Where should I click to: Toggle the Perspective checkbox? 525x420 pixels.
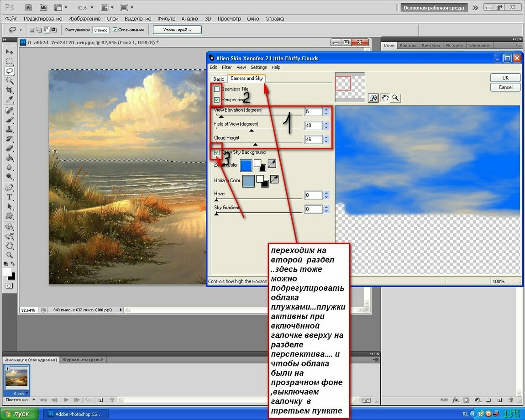[217, 100]
